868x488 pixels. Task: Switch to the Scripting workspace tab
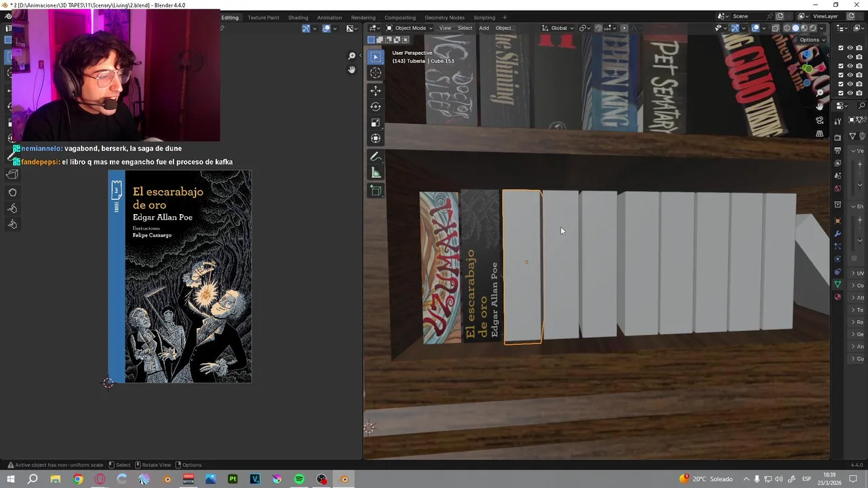[x=484, y=18]
